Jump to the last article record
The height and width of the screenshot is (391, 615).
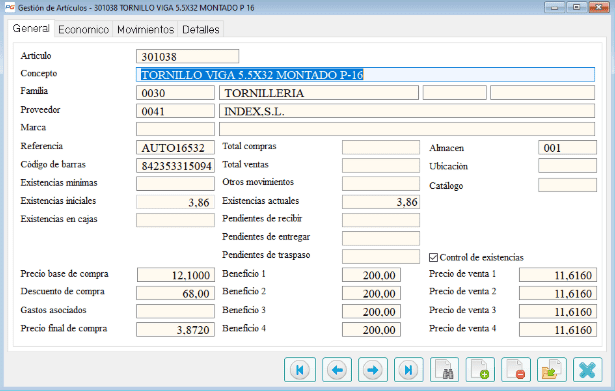point(409,369)
